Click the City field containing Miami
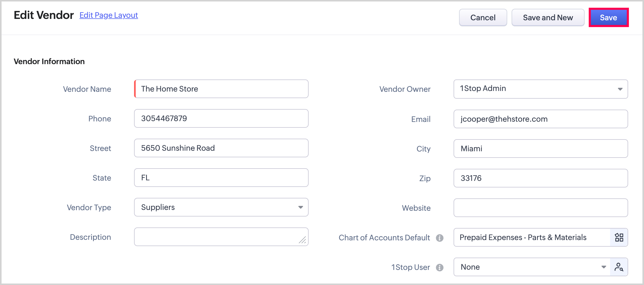The height and width of the screenshot is (285, 644). pyautogui.click(x=540, y=149)
